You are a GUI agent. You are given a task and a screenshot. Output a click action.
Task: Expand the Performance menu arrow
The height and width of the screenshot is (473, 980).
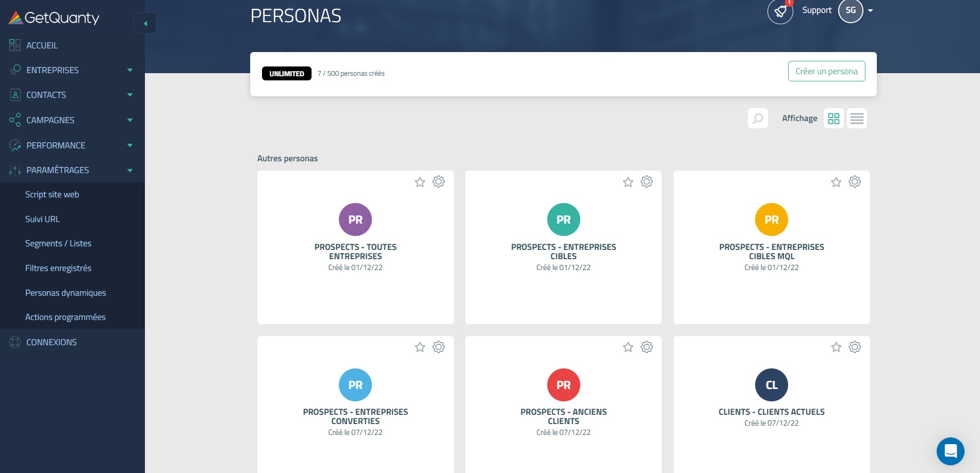click(130, 145)
